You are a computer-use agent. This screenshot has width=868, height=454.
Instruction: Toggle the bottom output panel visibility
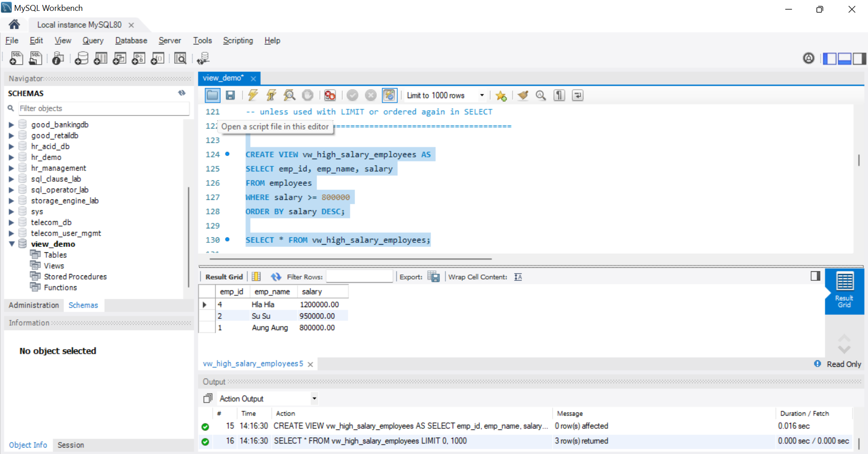[x=844, y=58]
